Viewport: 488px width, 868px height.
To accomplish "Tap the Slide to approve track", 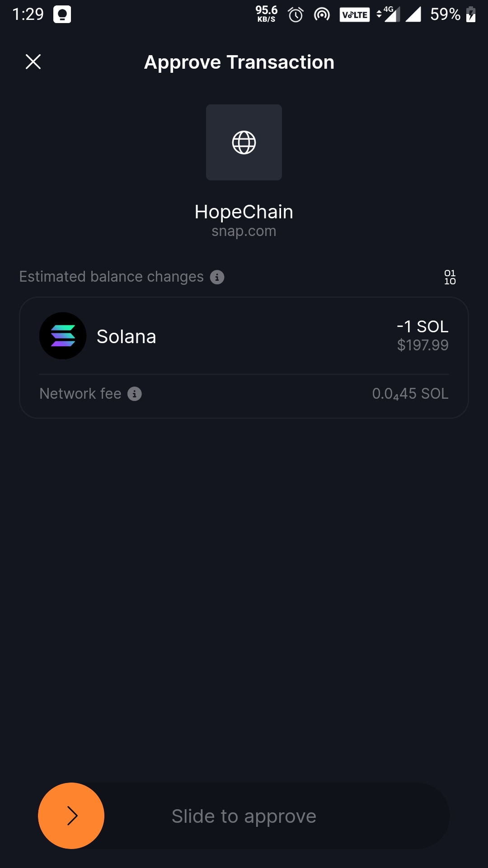I will click(x=244, y=816).
